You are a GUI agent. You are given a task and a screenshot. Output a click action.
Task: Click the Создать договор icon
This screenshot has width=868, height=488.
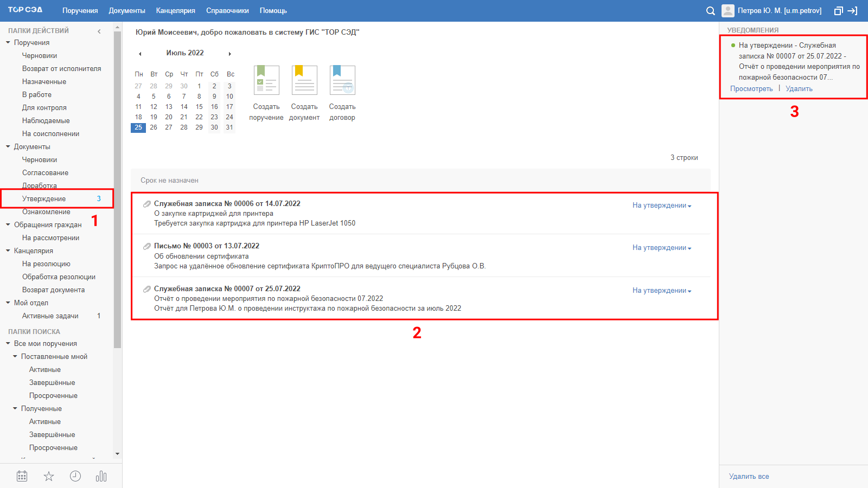coord(342,80)
